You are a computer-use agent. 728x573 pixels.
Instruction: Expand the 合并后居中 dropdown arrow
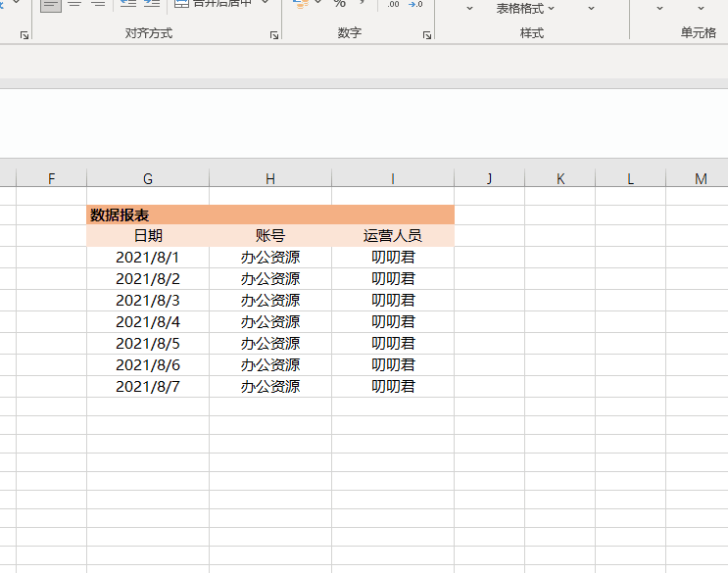266,3
